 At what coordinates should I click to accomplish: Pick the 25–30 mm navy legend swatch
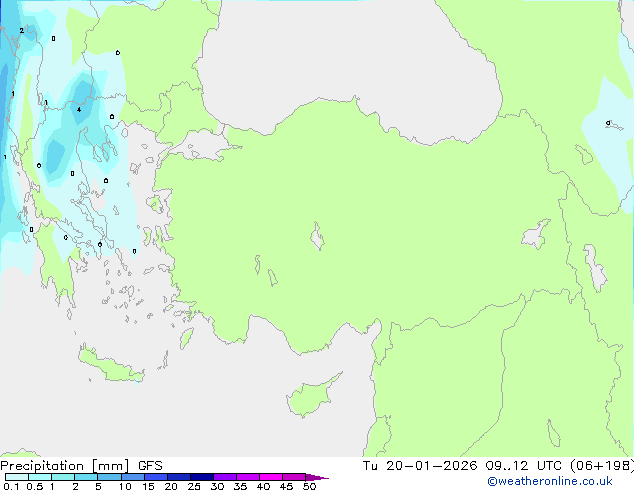pos(201,477)
